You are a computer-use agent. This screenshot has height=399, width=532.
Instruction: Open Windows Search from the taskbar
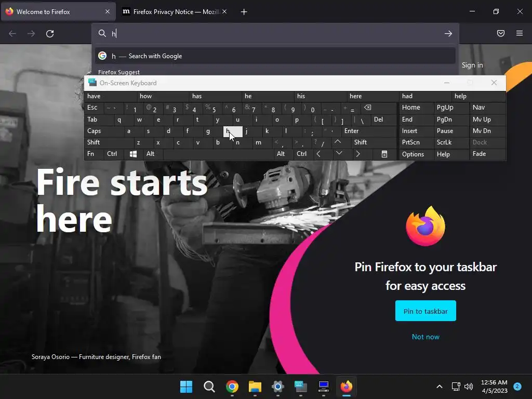click(209, 387)
